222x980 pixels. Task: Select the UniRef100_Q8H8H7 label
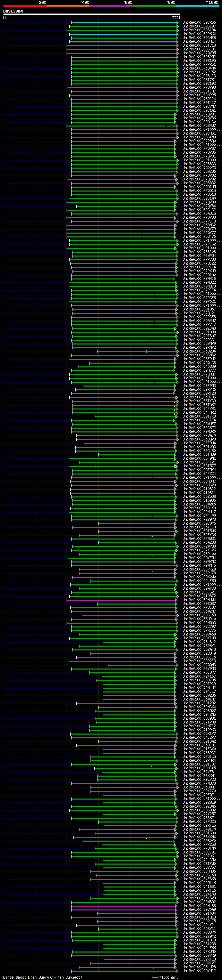tap(199, 481)
